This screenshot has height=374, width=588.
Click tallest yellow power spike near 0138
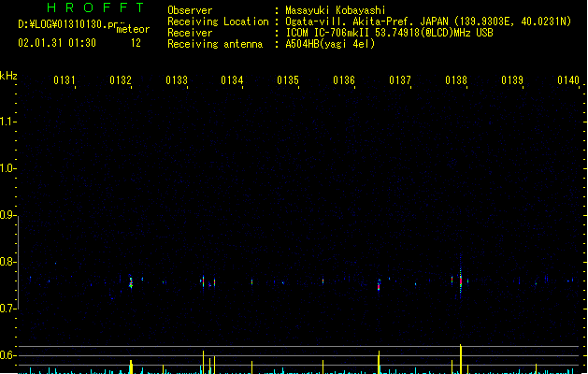(x=461, y=359)
